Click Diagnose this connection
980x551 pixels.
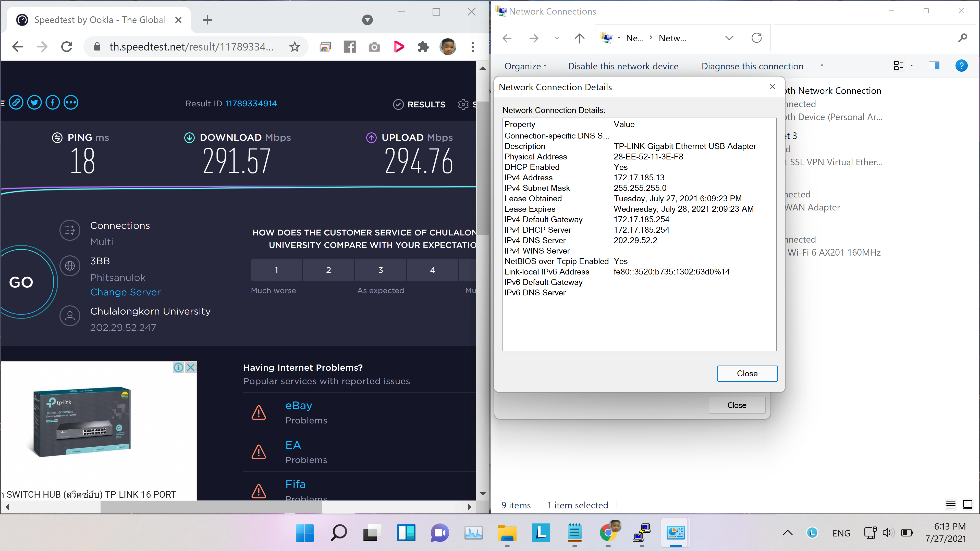tap(752, 66)
